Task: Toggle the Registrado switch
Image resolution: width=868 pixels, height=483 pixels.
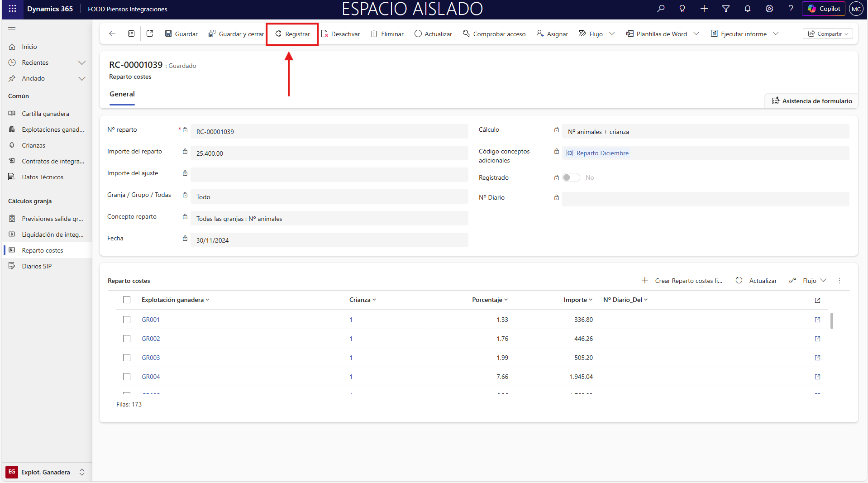Action: tap(571, 177)
